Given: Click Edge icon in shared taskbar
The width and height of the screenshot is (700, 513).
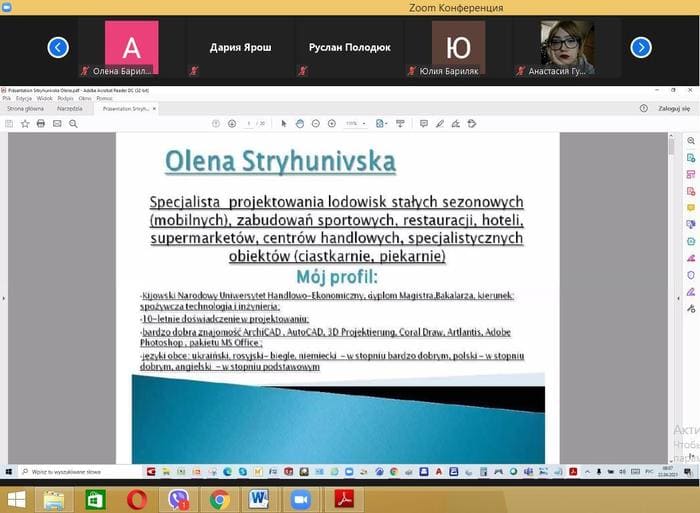Looking at the screenshot, I should click(x=227, y=471).
